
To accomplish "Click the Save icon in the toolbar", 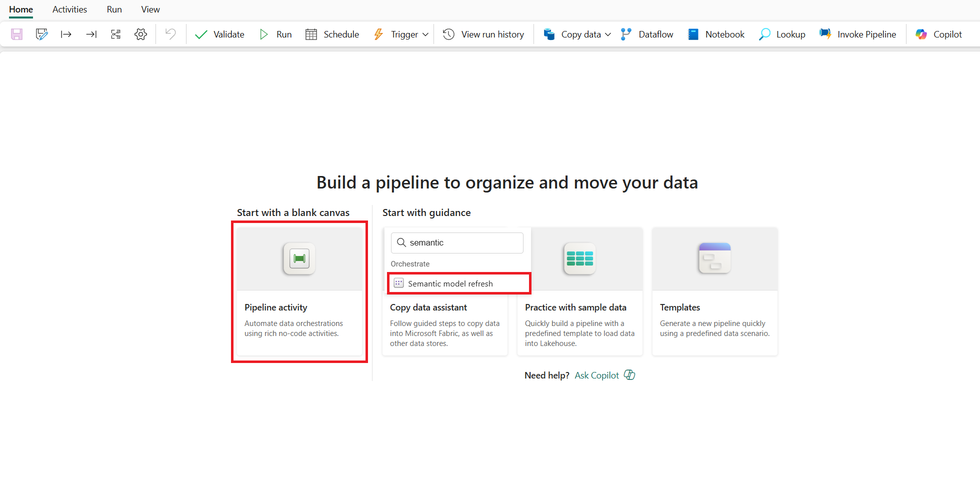I will 17,34.
